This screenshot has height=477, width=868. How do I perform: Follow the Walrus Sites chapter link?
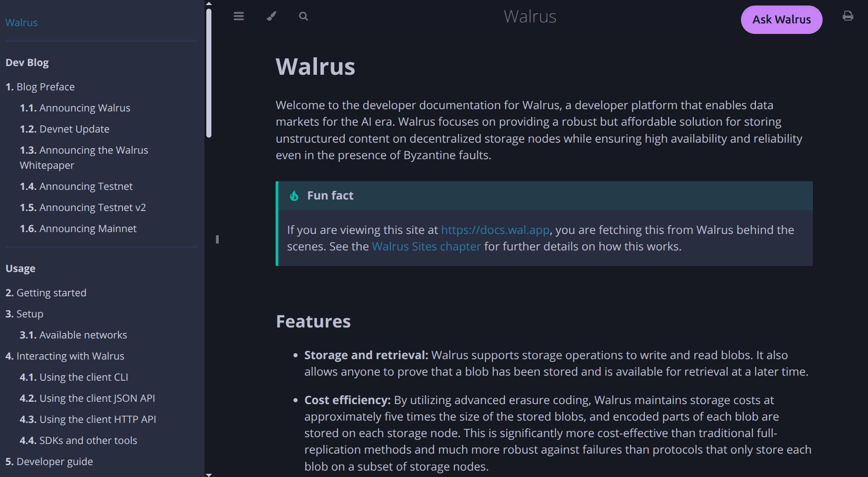coord(426,246)
